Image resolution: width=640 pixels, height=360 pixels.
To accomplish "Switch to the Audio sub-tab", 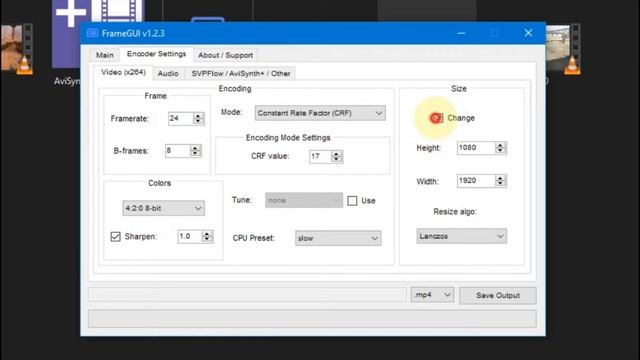I will click(168, 73).
